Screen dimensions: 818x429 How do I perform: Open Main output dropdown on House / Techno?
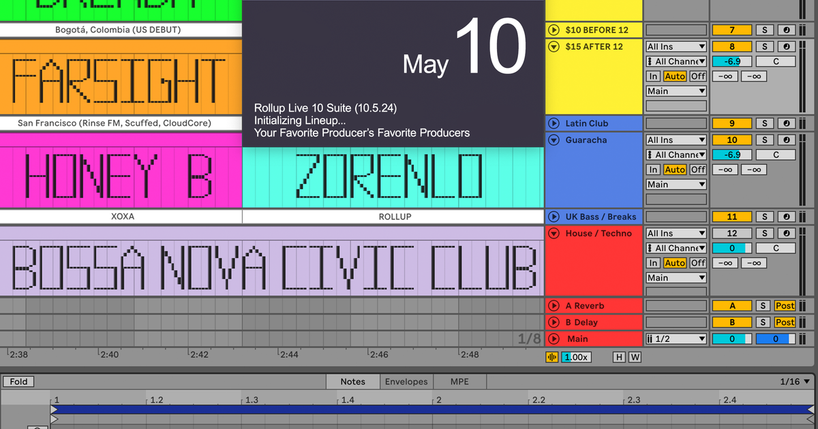pos(676,278)
